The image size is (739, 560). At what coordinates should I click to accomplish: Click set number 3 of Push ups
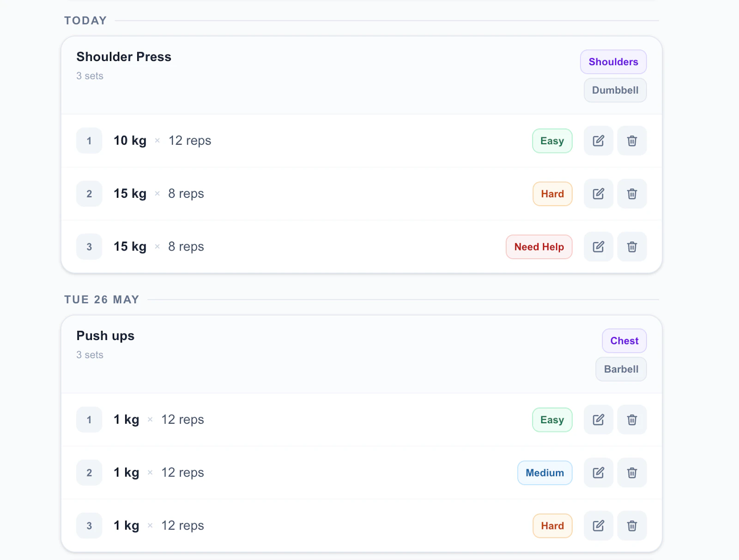point(89,526)
